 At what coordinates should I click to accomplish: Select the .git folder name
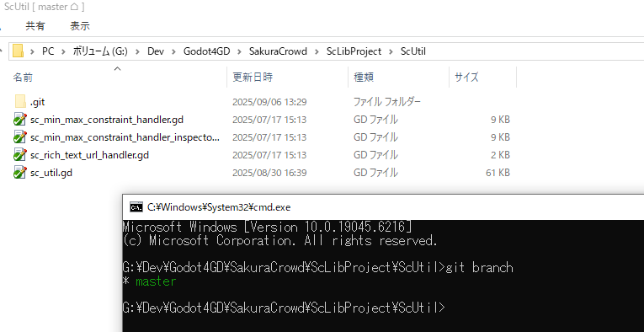point(37,102)
